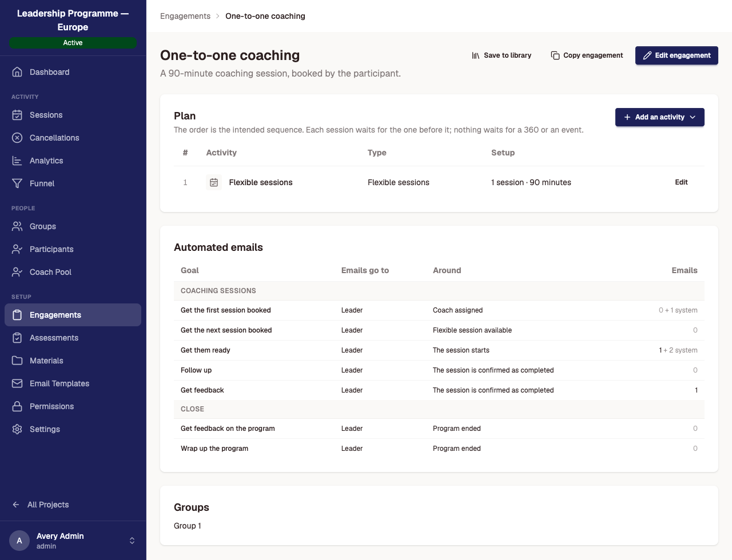
Task: Click the Materials folder icon
Action: [17, 361]
